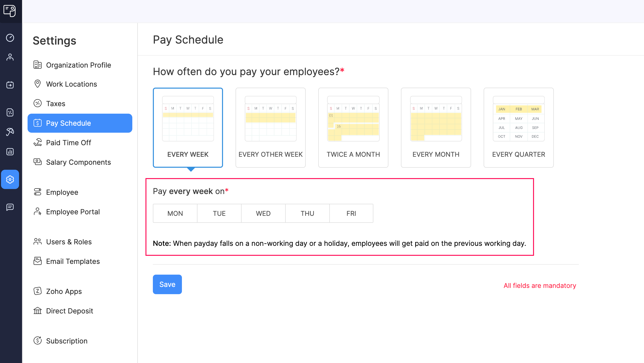Image resolution: width=644 pixels, height=363 pixels.
Task: Go to Users & Roles
Action: (69, 242)
